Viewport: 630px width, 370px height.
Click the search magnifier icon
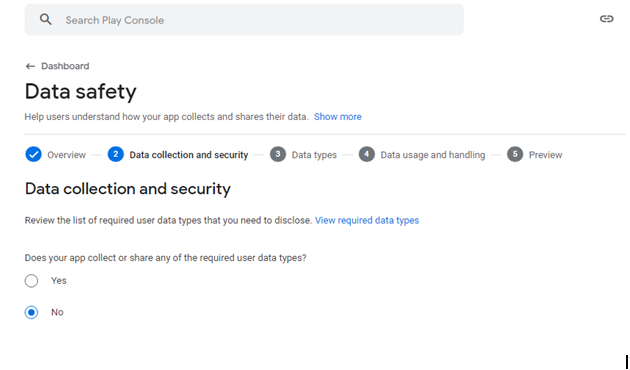coord(46,19)
